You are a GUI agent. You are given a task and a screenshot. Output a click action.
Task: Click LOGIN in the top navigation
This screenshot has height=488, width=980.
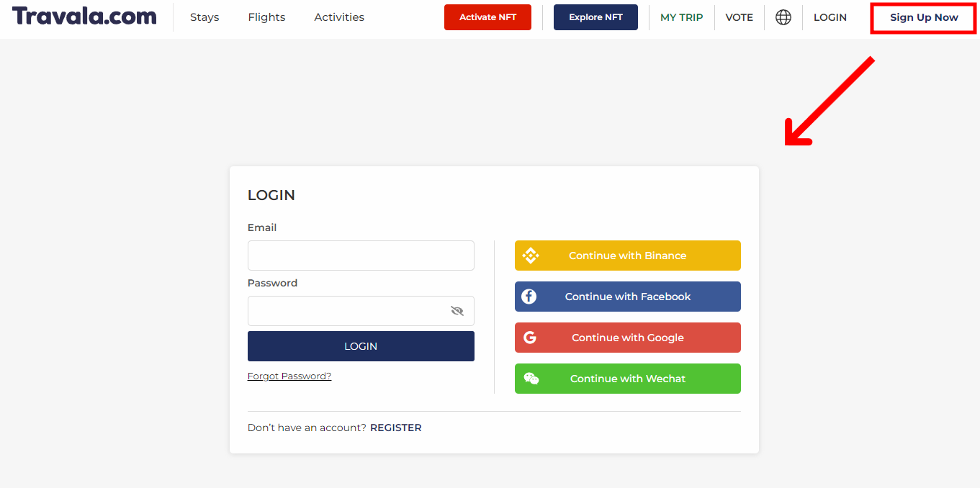pyautogui.click(x=830, y=17)
